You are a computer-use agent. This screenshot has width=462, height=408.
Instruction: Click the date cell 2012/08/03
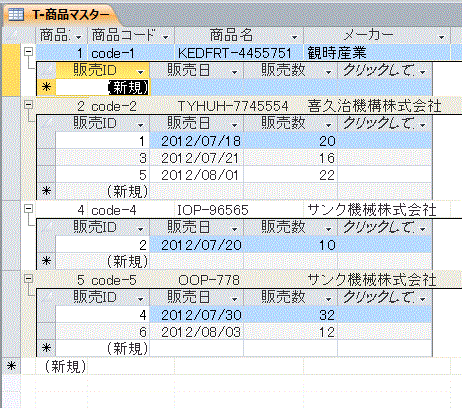point(197,332)
